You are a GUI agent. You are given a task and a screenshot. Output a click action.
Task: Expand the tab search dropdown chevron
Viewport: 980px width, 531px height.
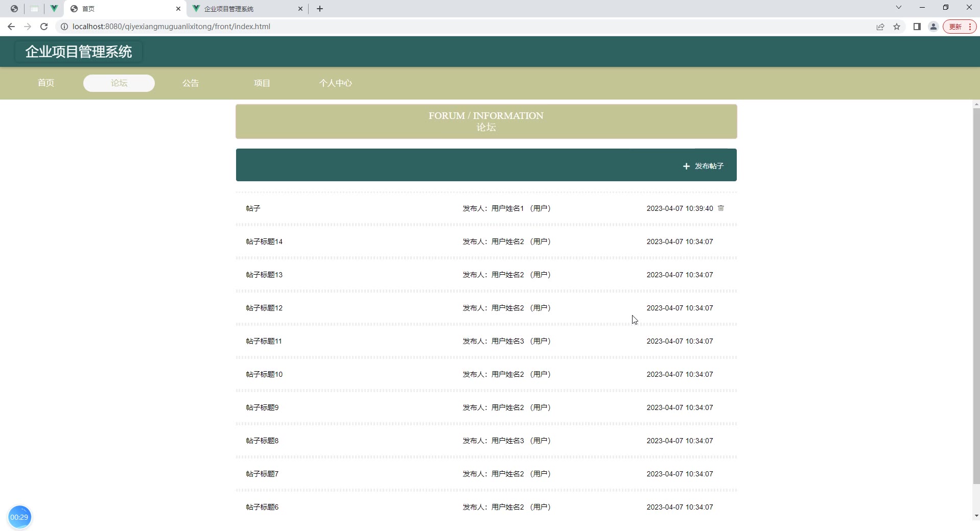point(898,8)
